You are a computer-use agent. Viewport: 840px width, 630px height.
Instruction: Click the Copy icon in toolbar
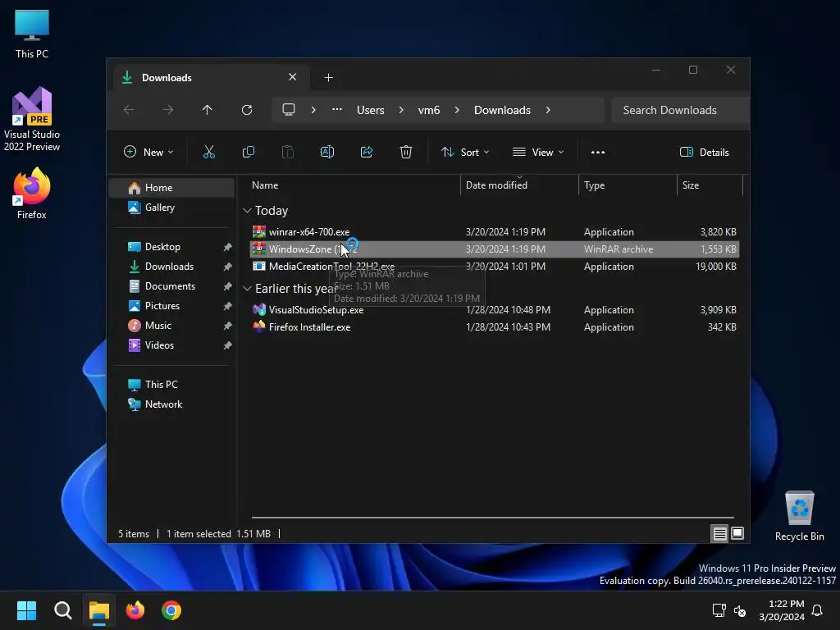tap(248, 152)
